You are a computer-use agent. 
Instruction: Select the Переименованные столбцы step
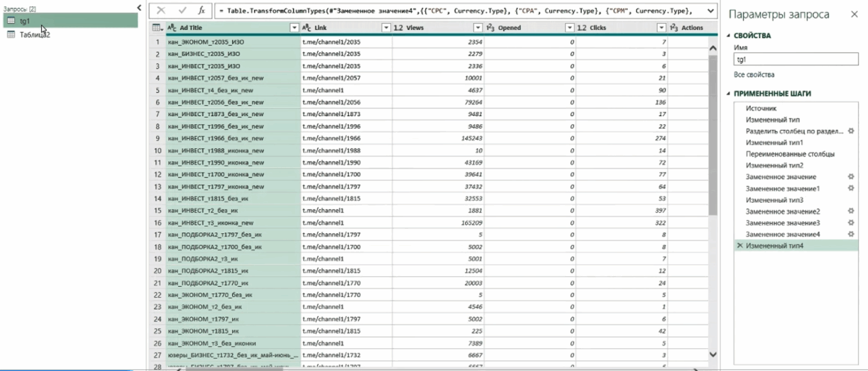click(x=782, y=154)
